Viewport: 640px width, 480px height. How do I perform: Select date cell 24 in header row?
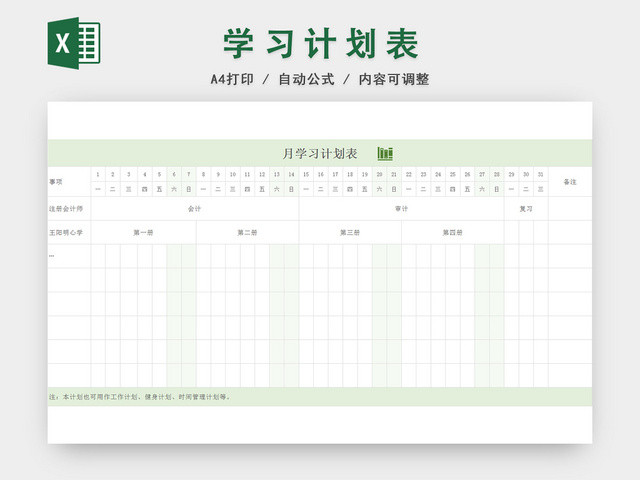438,174
